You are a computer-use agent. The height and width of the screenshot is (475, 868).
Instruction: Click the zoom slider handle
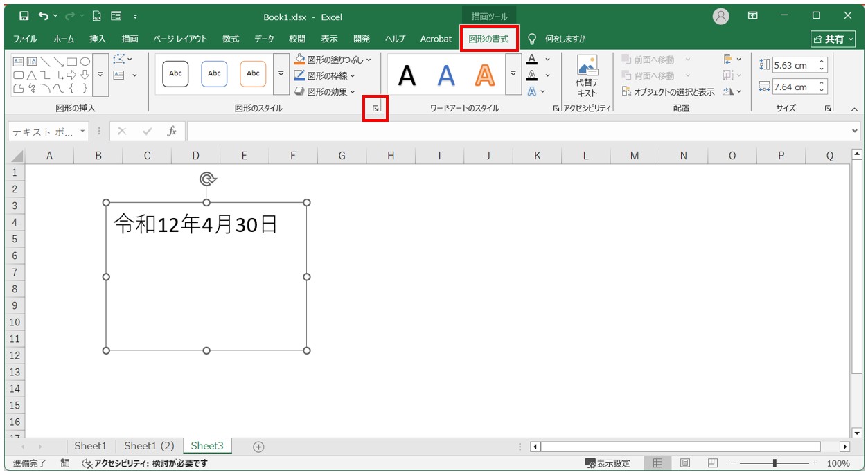[774, 463]
